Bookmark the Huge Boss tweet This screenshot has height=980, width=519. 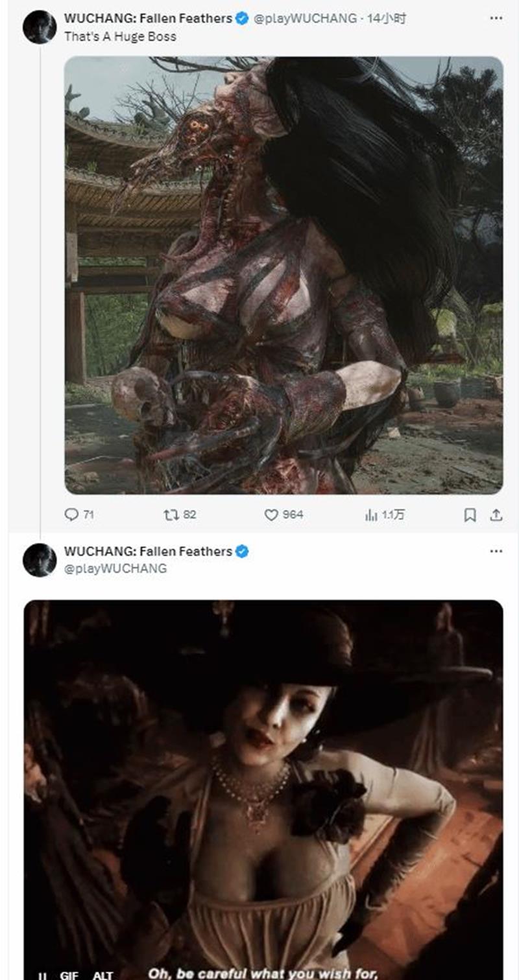click(x=470, y=515)
